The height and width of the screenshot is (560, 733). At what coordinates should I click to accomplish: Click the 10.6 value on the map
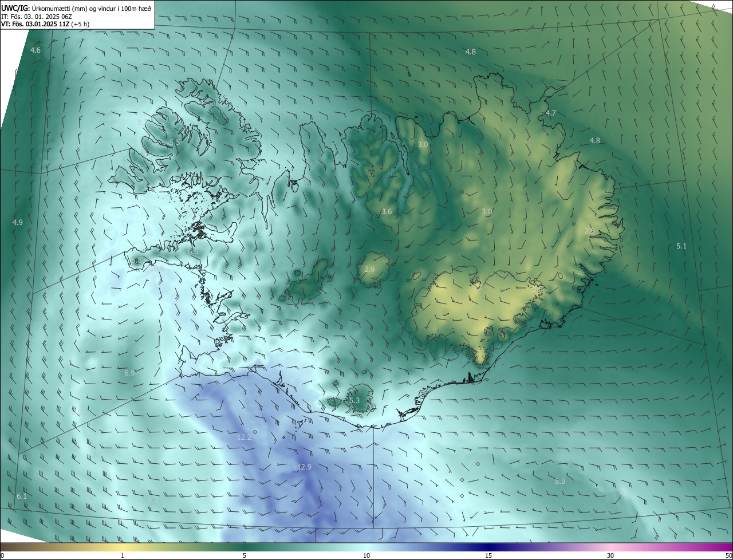point(157,268)
